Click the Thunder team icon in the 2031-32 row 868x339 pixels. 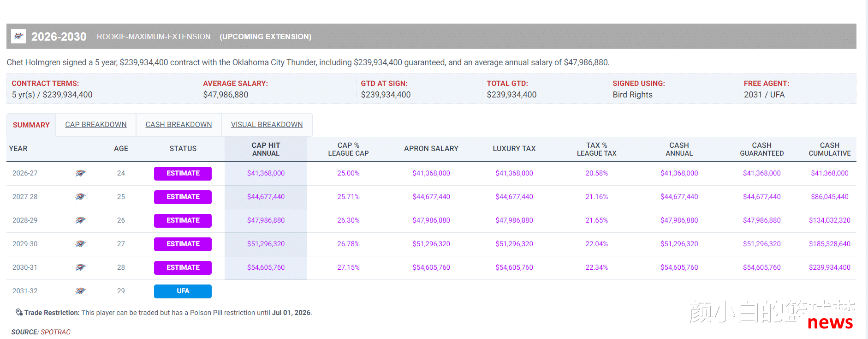coord(81,291)
